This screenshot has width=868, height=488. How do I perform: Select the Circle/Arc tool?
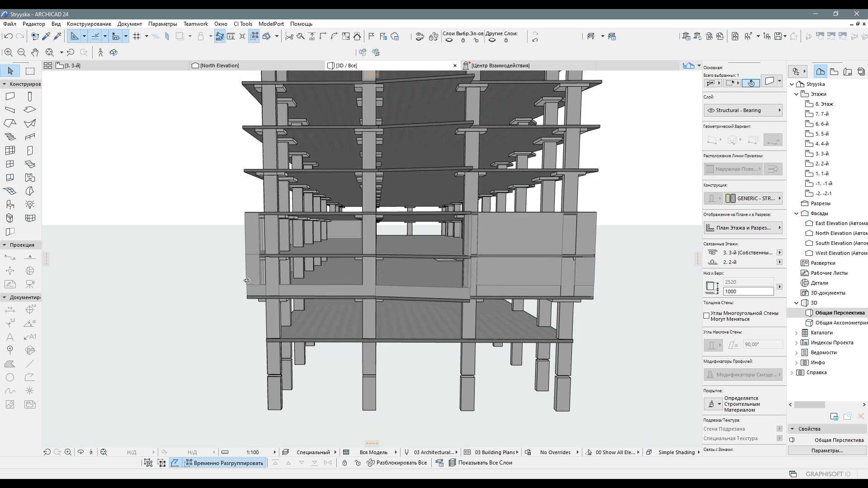10,377
